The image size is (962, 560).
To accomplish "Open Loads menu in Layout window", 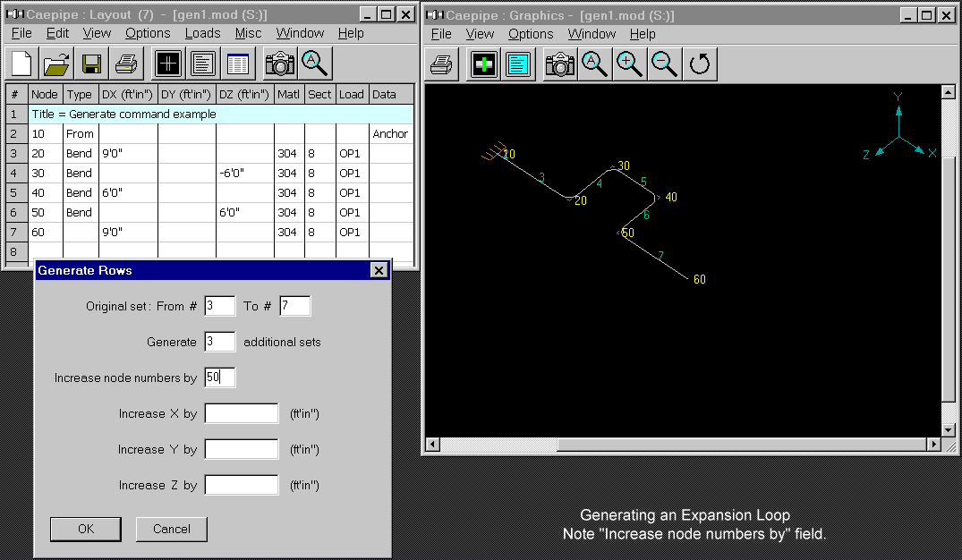I will [202, 33].
